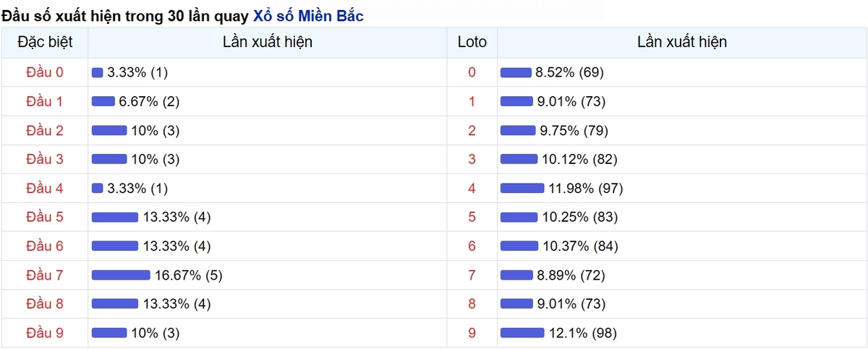868x349 pixels.
Task: Click the Đầu 2 row label
Action: click(45, 130)
